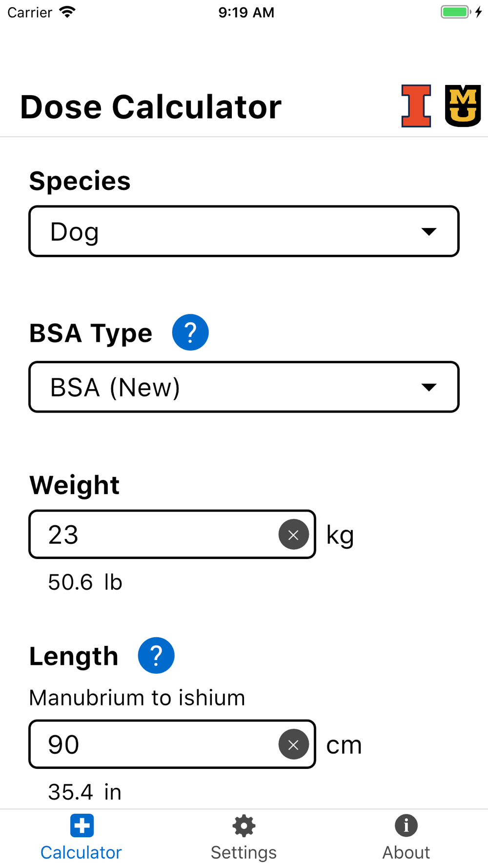Select the Calculator tab label

[81, 852]
